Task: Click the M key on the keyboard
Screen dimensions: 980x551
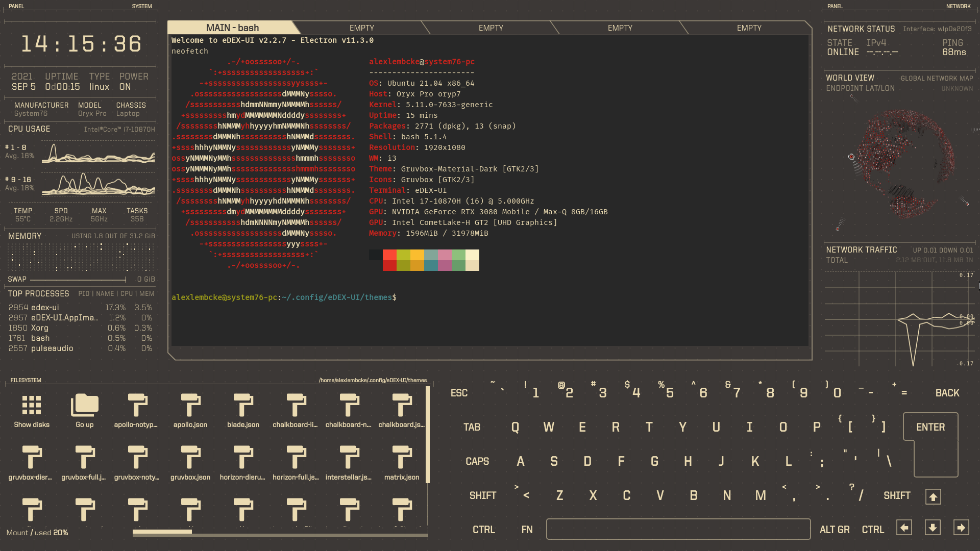Action: tap(761, 495)
